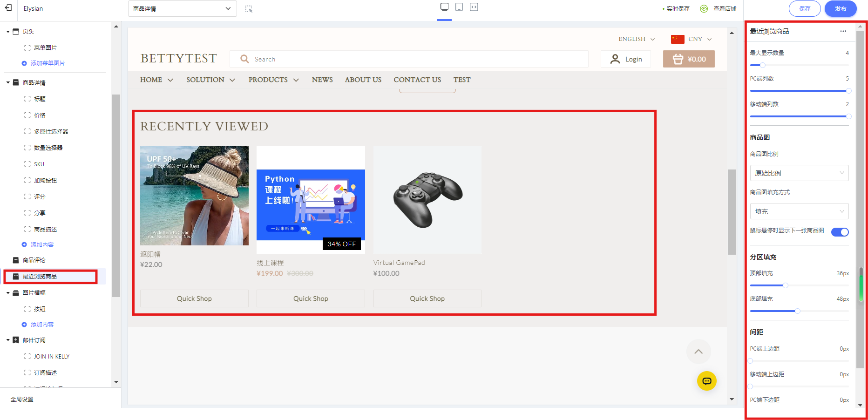Click the element selection picker icon

pos(249,9)
